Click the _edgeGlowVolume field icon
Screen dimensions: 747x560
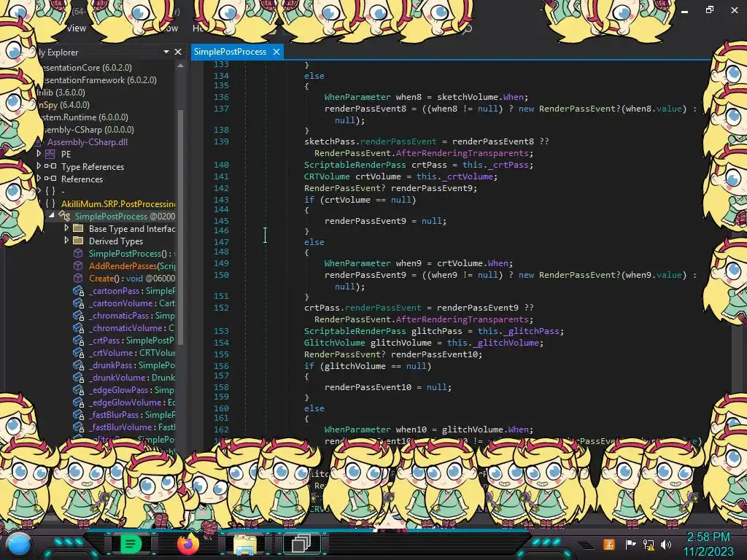click(x=78, y=402)
